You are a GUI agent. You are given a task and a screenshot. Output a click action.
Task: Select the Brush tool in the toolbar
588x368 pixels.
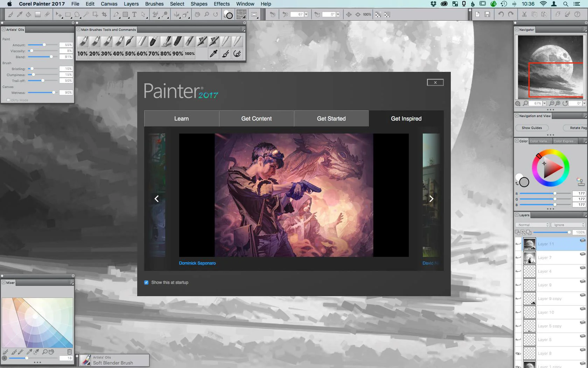pos(10,14)
